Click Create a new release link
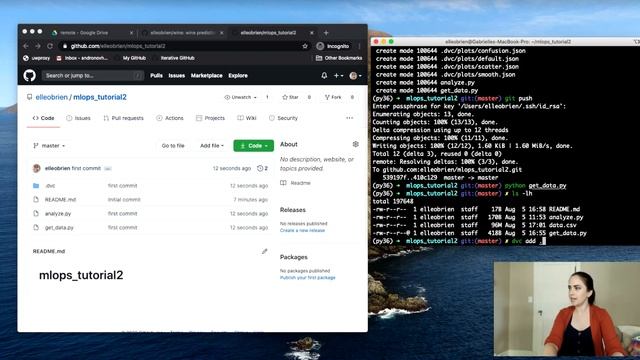 click(x=302, y=230)
